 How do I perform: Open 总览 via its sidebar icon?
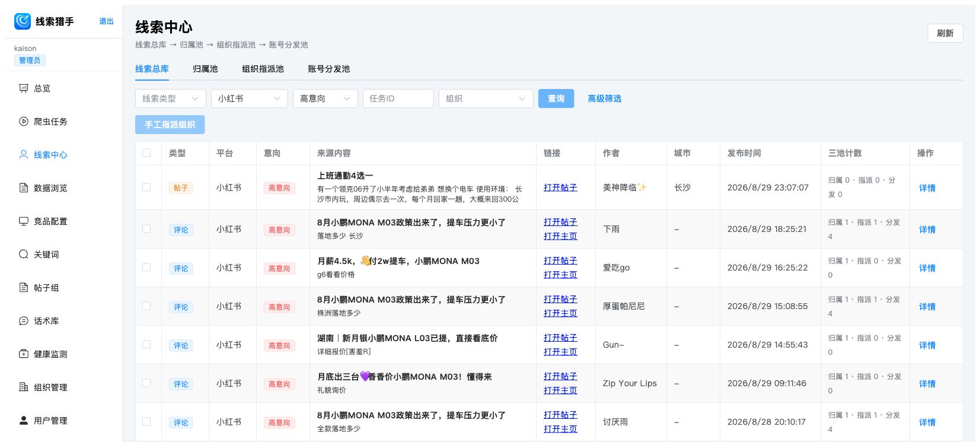tap(24, 88)
